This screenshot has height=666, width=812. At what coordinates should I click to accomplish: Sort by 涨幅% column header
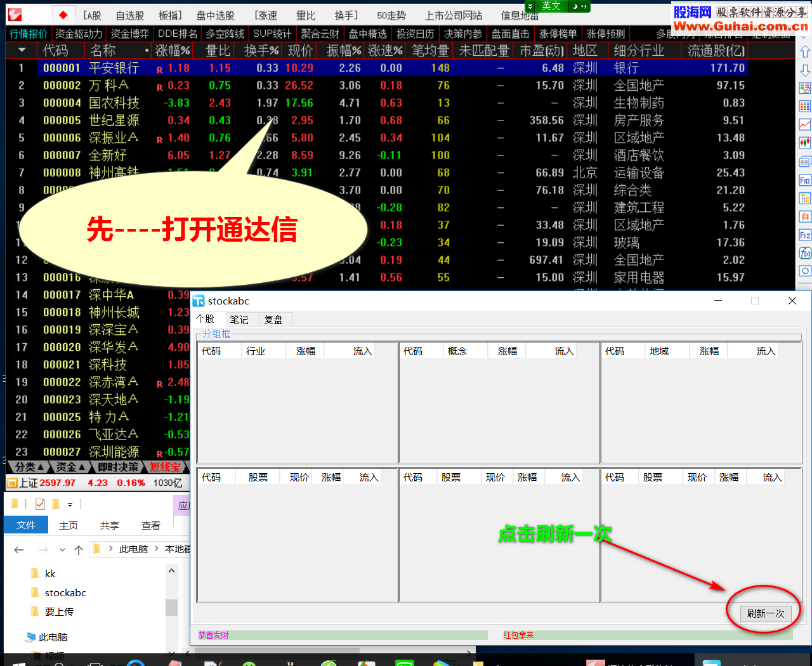click(173, 50)
